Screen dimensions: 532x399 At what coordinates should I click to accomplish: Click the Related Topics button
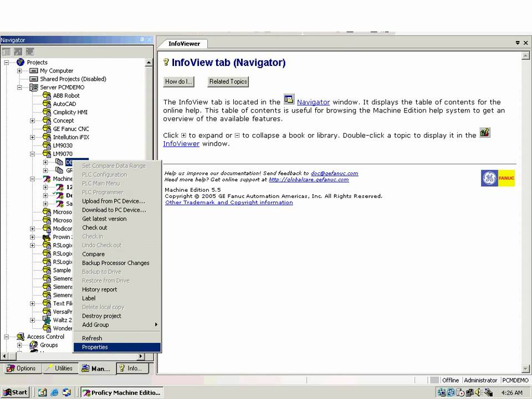point(228,81)
